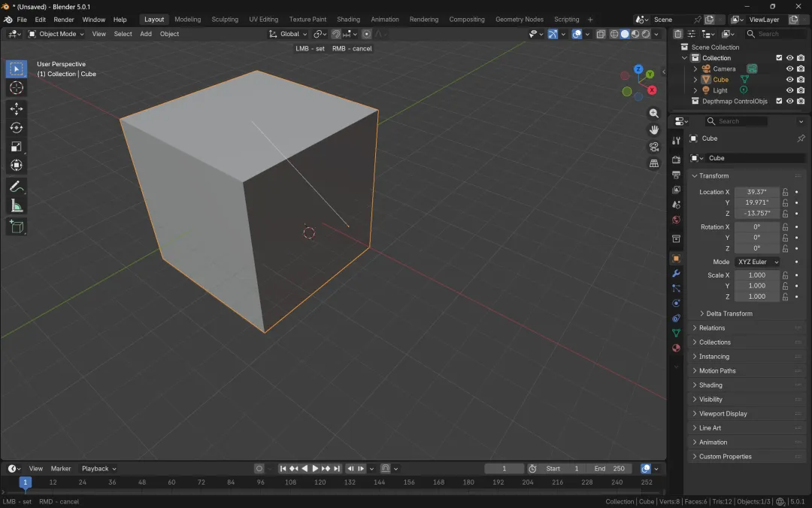Hide the Cube in the outliner
Viewport: 812px width, 508px height.
pos(789,79)
